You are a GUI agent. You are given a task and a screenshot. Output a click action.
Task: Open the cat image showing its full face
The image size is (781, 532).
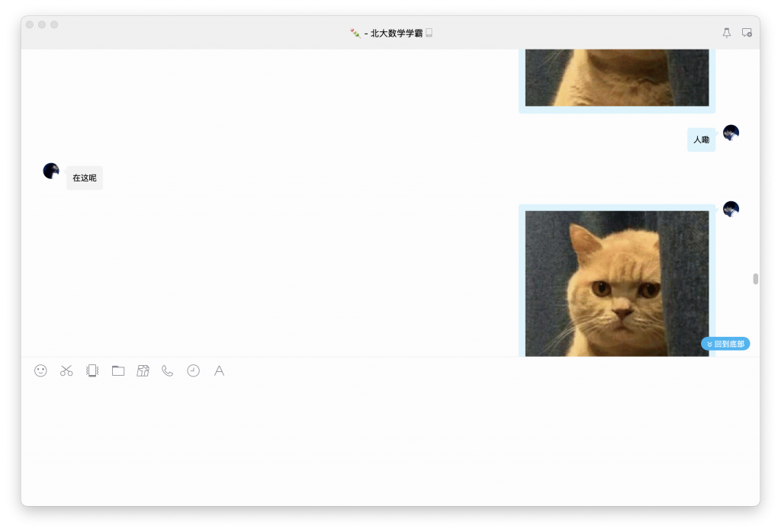pos(616,282)
